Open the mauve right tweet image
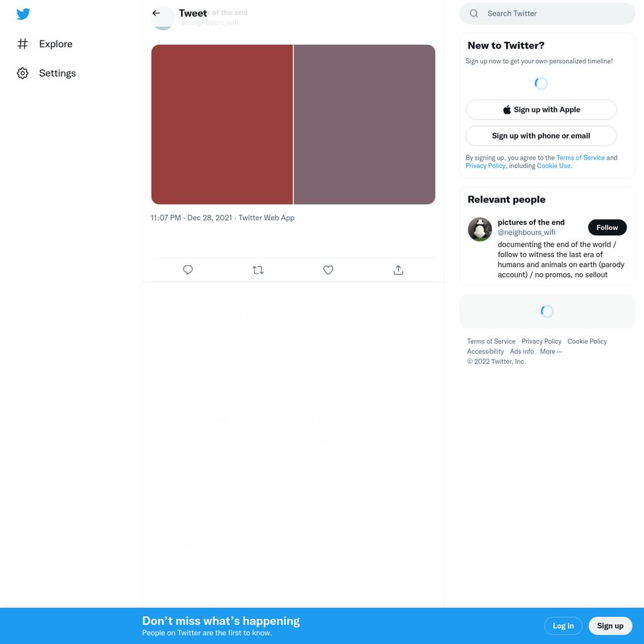The height and width of the screenshot is (644, 644). (x=365, y=124)
